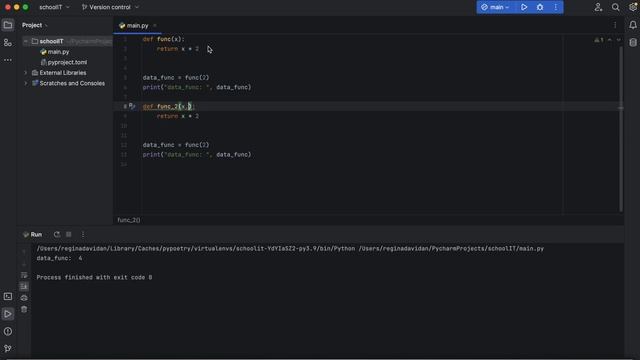
Task: Open Run panel more options
Action: click(x=83, y=234)
